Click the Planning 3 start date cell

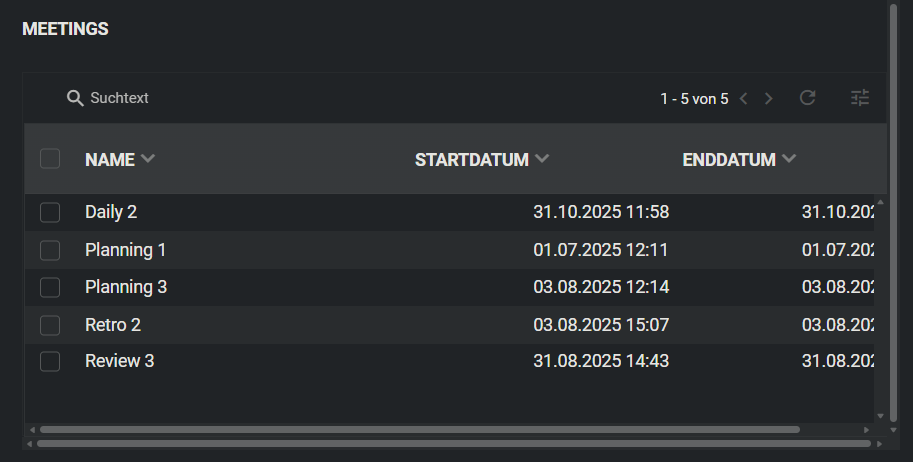coord(601,287)
